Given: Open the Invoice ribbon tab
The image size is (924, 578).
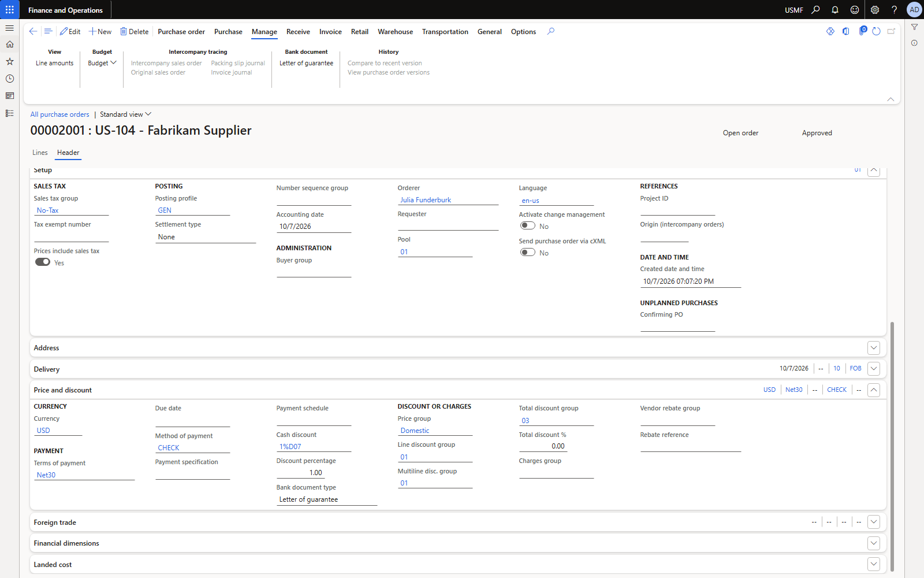Looking at the screenshot, I should (x=330, y=32).
